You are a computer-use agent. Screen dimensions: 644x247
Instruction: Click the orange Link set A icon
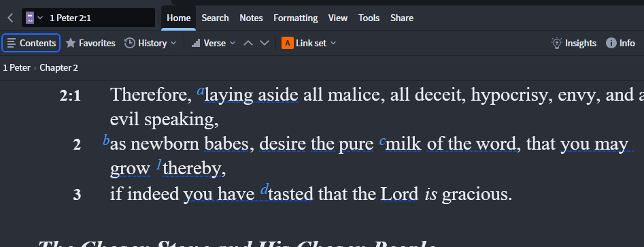pyautogui.click(x=288, y=43)
